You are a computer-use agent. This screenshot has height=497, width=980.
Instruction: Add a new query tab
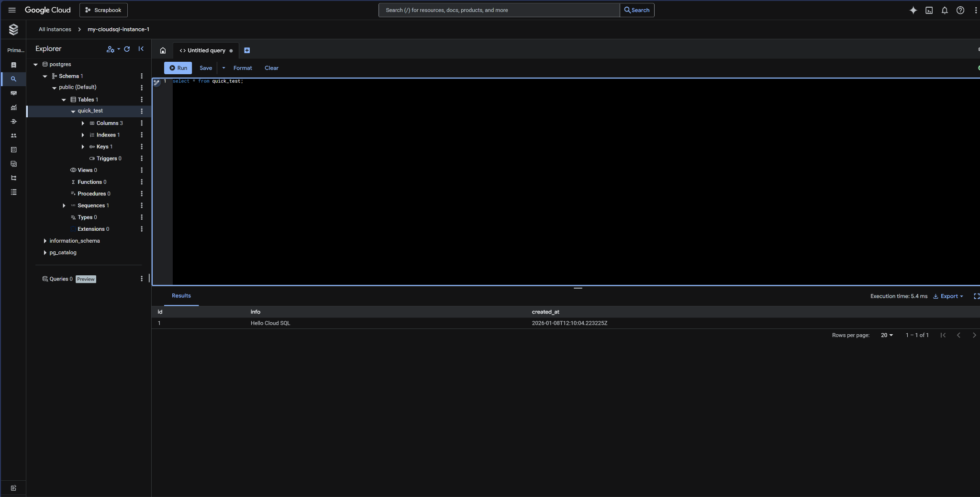click(x=247, y=50)
